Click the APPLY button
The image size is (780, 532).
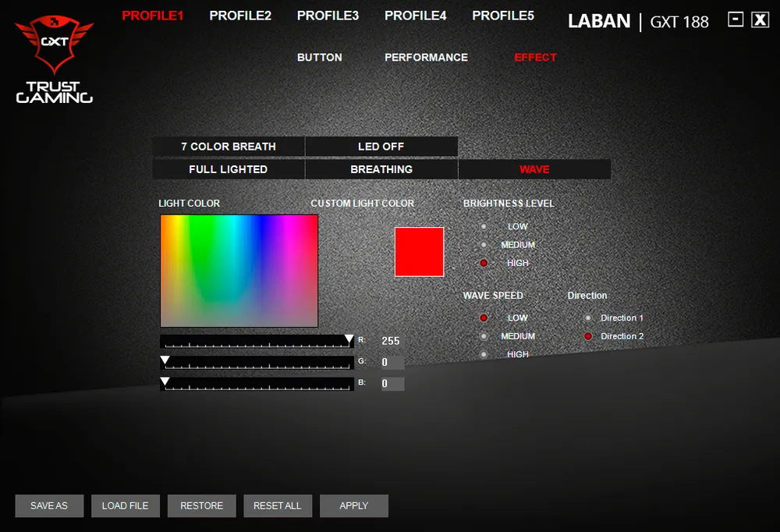353,505
